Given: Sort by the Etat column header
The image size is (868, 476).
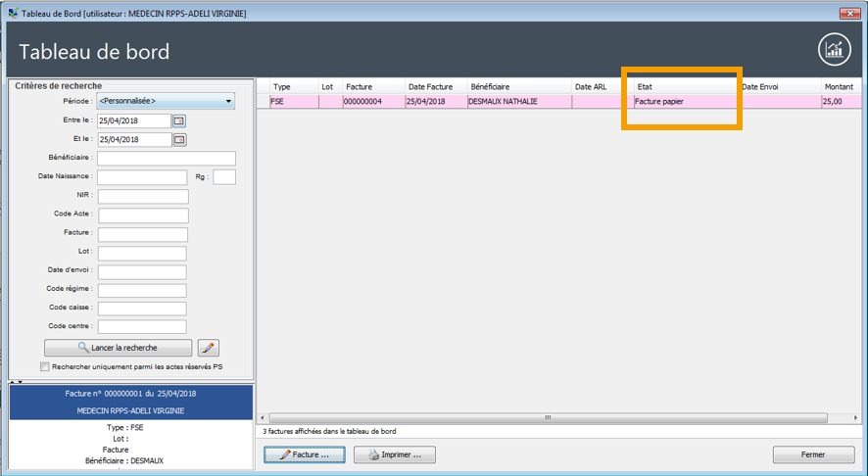Looking at the screenshot, I should (684, 87).
